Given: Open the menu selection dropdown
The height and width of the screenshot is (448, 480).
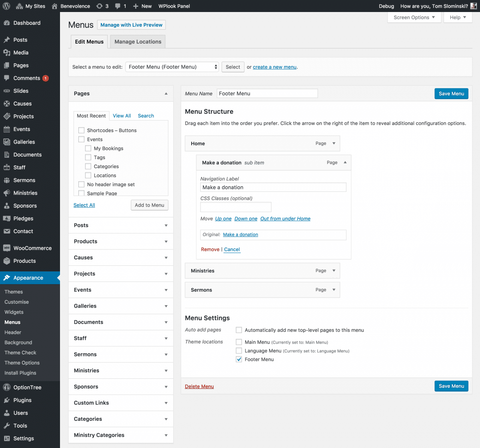Looking at the screenshot, I should (x=172, y=67).
